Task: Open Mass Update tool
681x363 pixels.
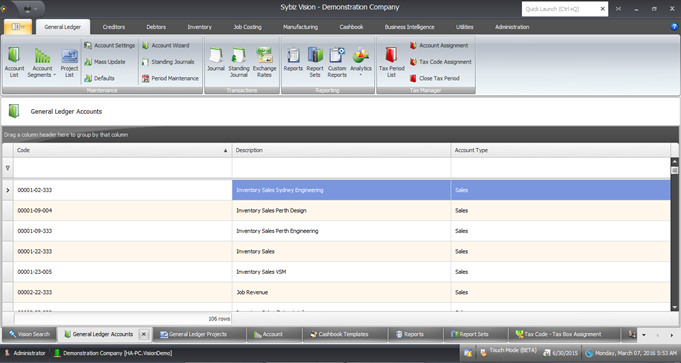Action: pyautogui.click(x=105, y=62)
